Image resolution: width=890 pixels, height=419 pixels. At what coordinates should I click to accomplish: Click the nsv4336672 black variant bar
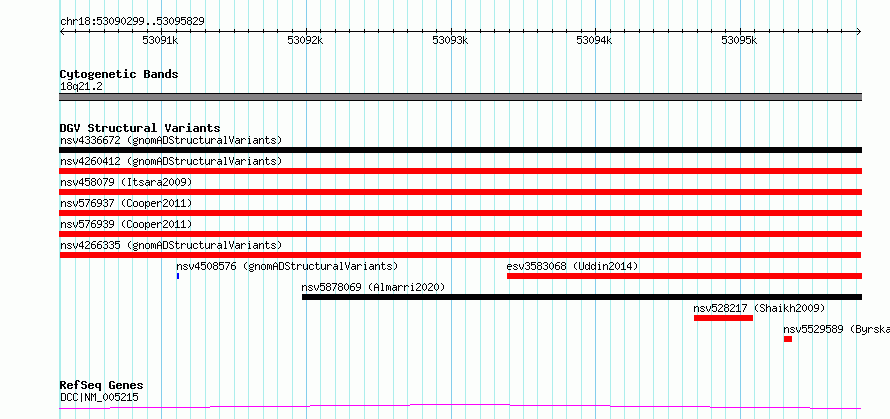pyautogui.click(x=460, y=150)
